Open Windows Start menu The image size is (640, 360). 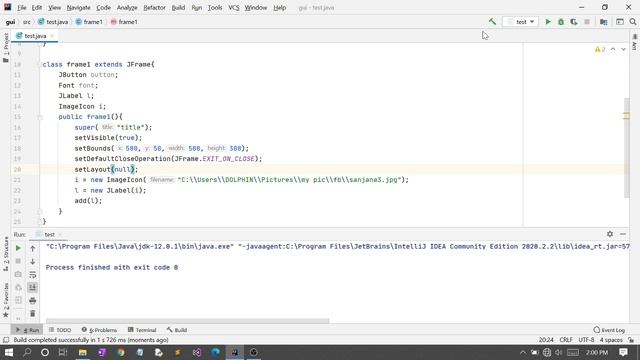click(x=9, y=352)
